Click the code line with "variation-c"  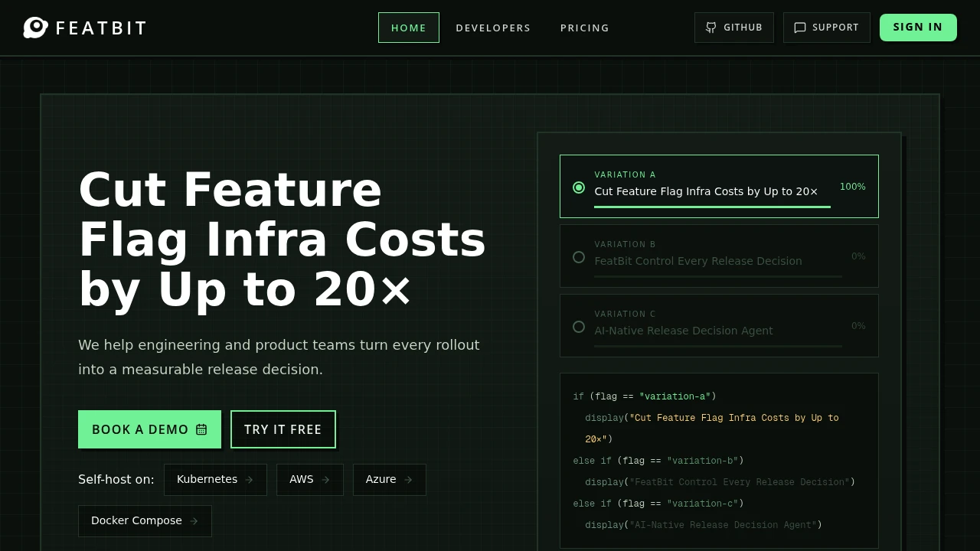pos(658,504)
